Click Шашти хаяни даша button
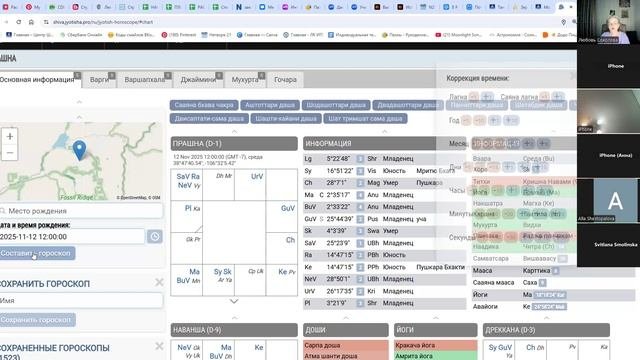The width and height of the screenshot is (640, 360). pos(286,119)
